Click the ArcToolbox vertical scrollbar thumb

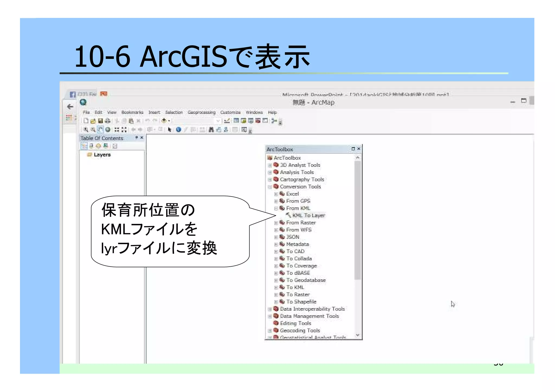click(x=358, y=220)
